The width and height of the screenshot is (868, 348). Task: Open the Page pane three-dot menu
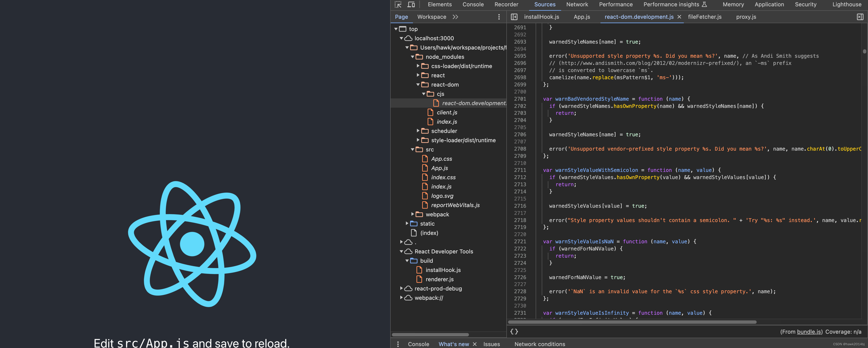[499, 17]
